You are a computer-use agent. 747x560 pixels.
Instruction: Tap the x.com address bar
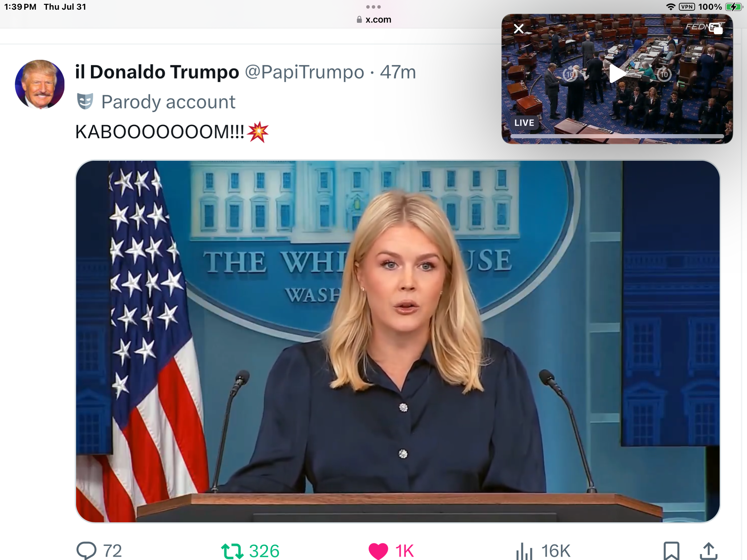[x=374, y=20]
